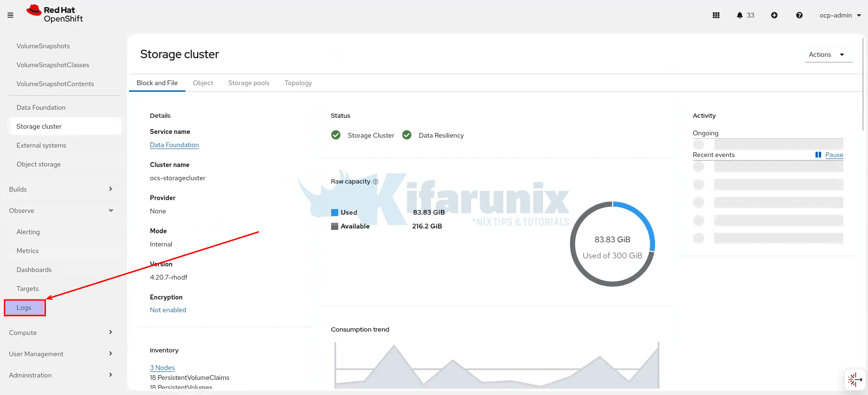
Task: Click the 83.83 GiB used value
Action: [x=429, y=212]
